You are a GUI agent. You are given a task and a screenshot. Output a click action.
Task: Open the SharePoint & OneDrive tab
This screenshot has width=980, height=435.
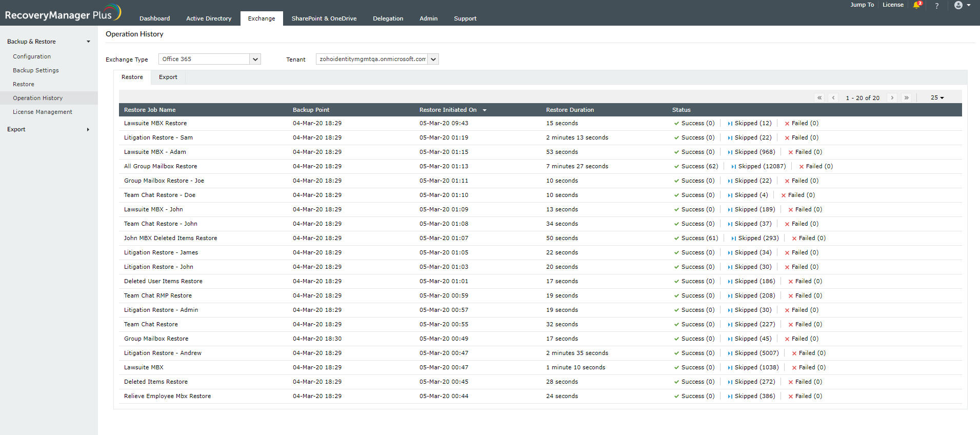pos(324,18)
